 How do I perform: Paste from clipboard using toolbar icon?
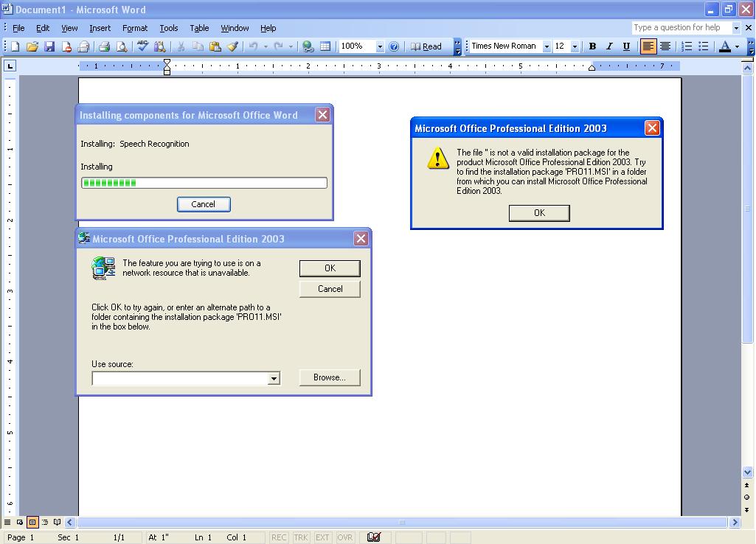click(x=215, y=46)
